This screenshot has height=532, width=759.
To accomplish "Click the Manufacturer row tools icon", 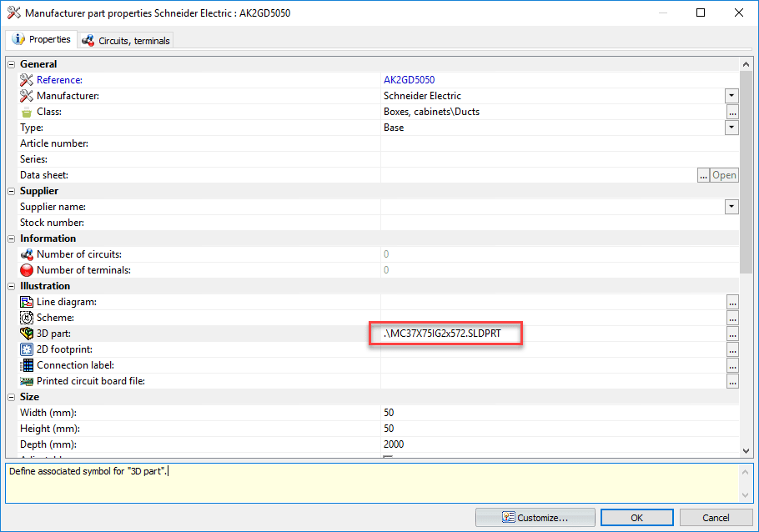I will [27, 96].
